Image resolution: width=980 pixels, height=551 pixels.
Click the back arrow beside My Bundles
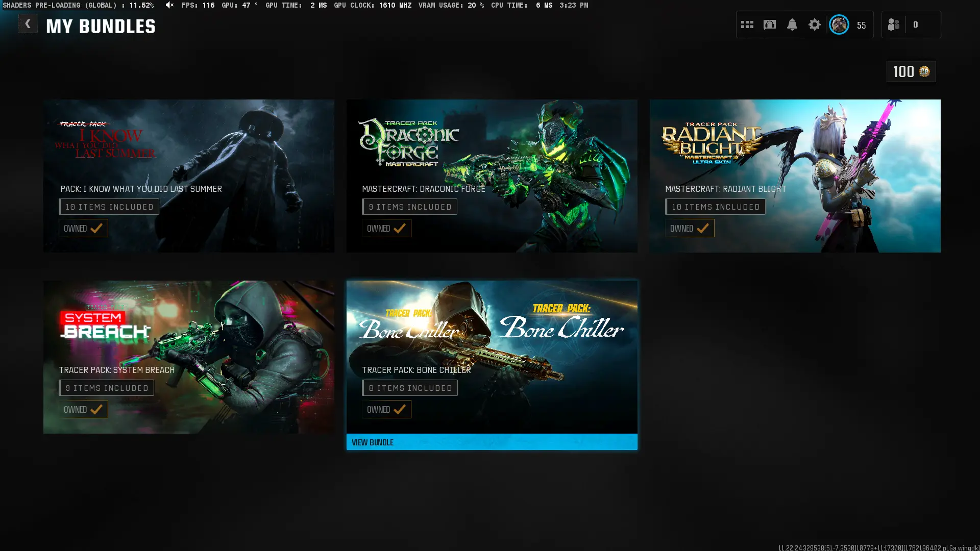(28, 23)
